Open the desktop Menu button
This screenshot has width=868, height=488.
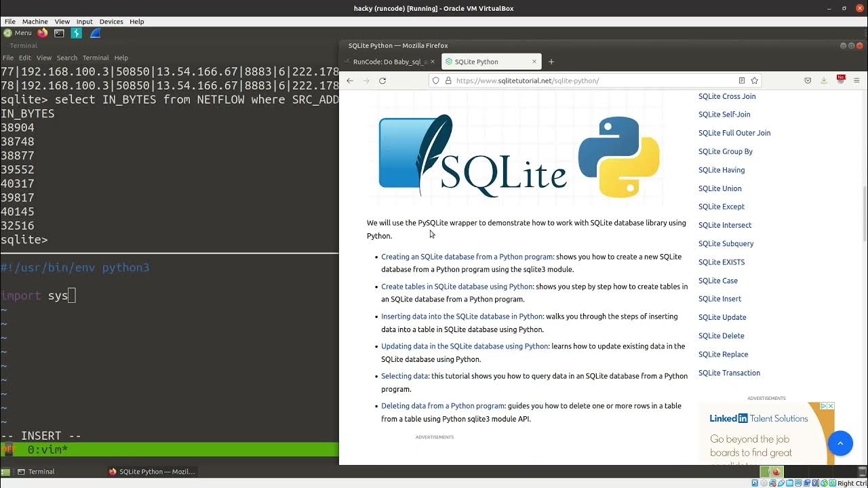18,33
